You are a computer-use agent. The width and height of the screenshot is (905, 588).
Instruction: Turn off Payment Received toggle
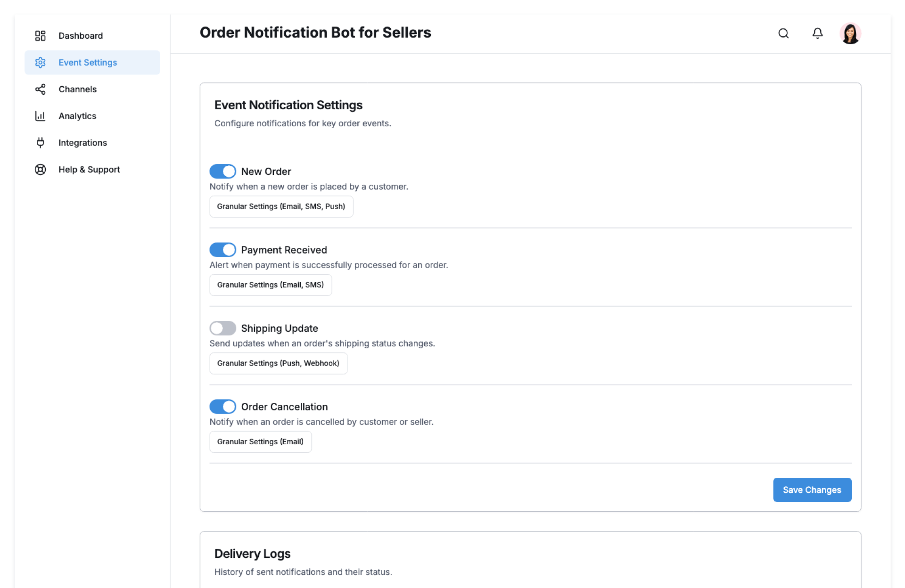pyautogui.click(x=222, y=250)
